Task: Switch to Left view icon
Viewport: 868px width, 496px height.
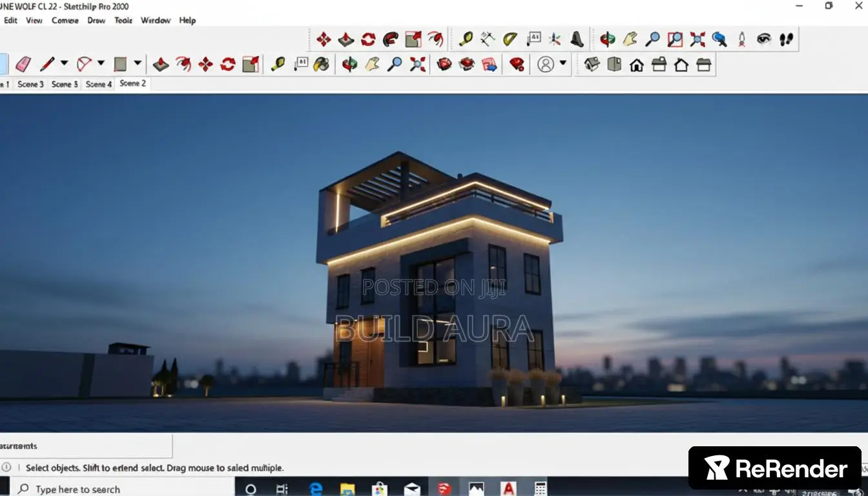Action: [703, 64]
